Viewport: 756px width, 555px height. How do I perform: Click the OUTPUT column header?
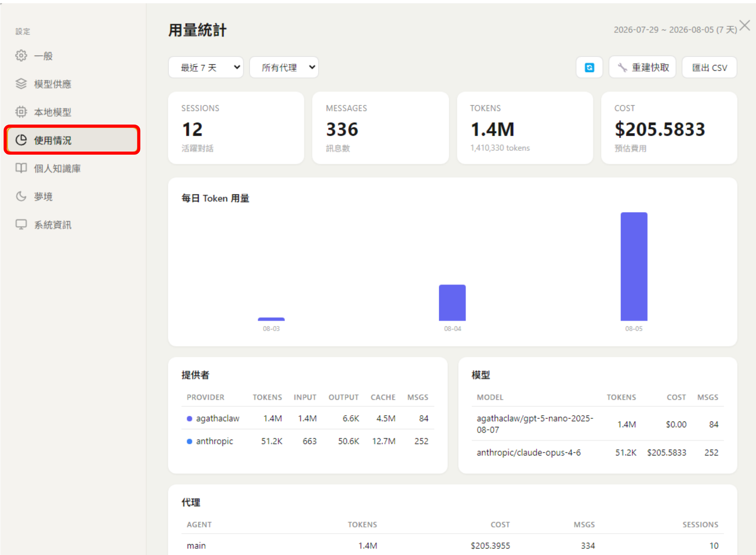coord(343,397)
